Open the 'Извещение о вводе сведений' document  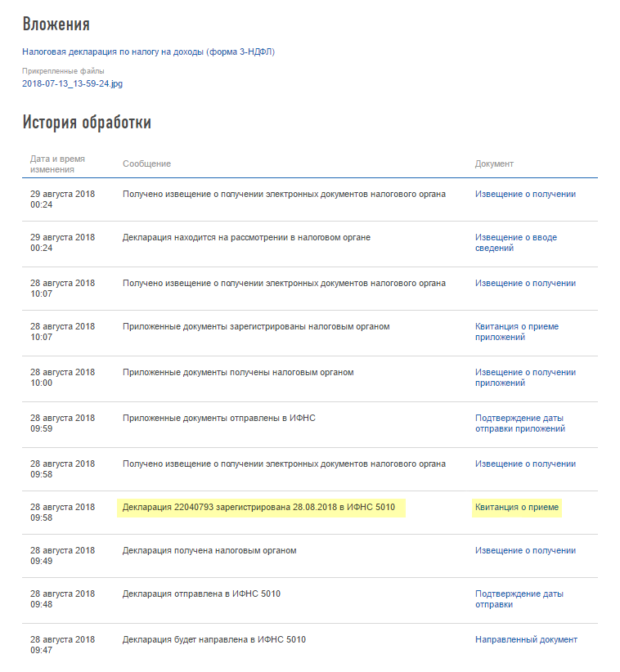click(x=516, y=243)
